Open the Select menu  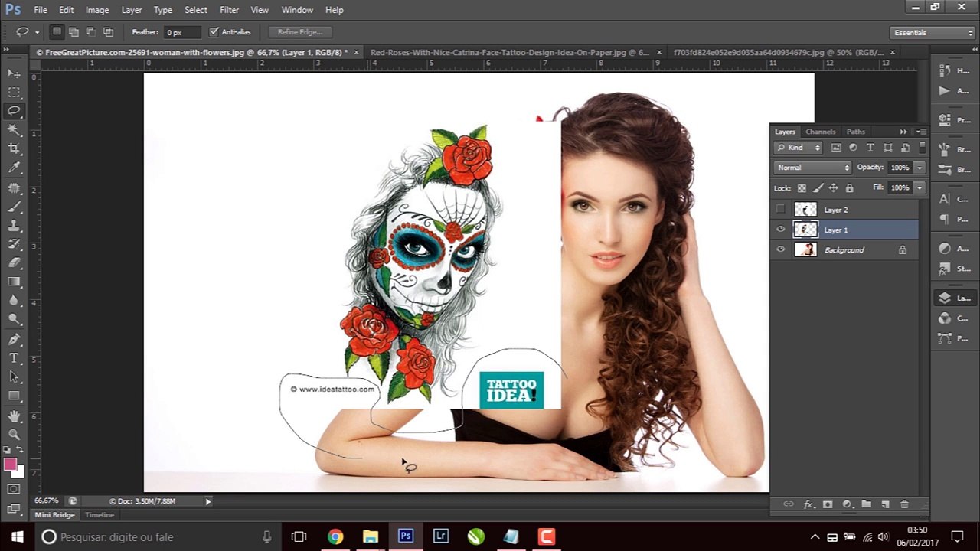(x=195, y=10)
